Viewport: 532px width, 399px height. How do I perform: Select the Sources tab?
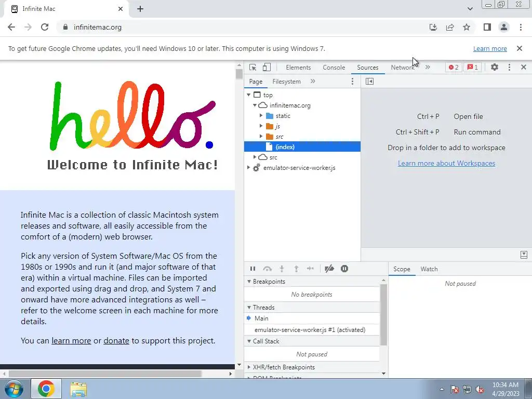click(367, 68)
